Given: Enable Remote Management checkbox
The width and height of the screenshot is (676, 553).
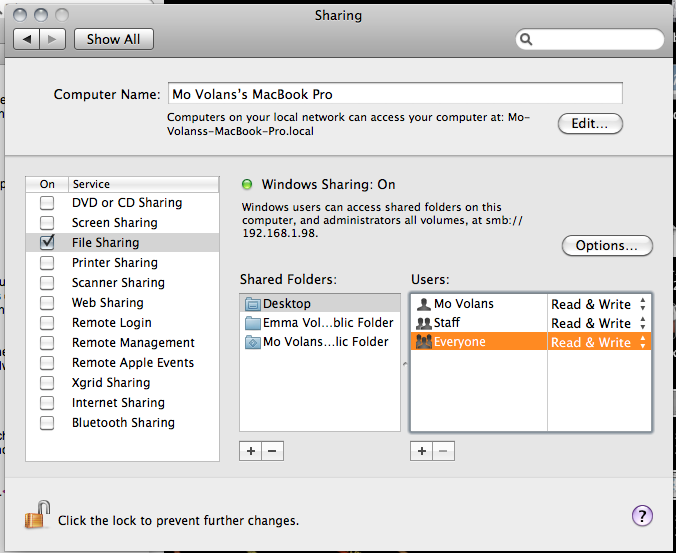Looking at the screenshot, I should pos(47,343).
